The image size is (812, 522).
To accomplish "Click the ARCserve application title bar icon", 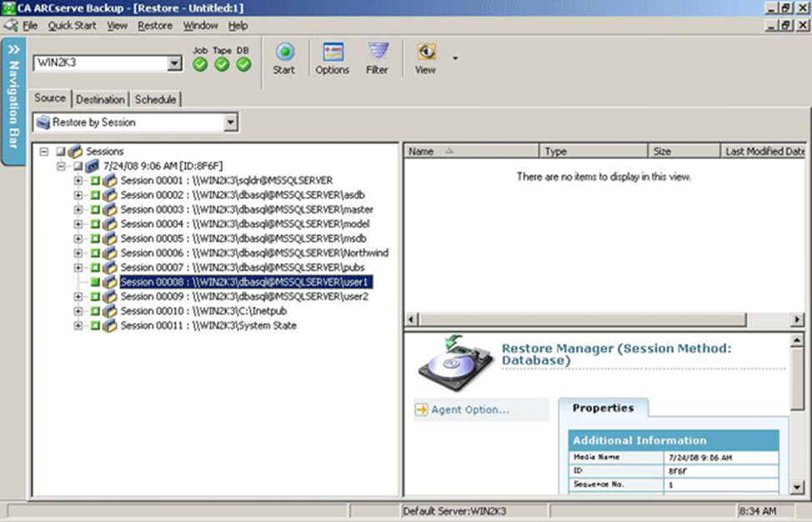I will tap(8, 8).
